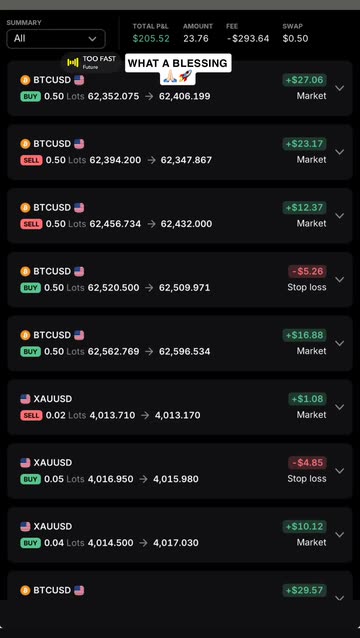Expand the BTCUSD +$23.17 sell trade
The height and width of the screenshot is (638, 360).
point(339,152)
